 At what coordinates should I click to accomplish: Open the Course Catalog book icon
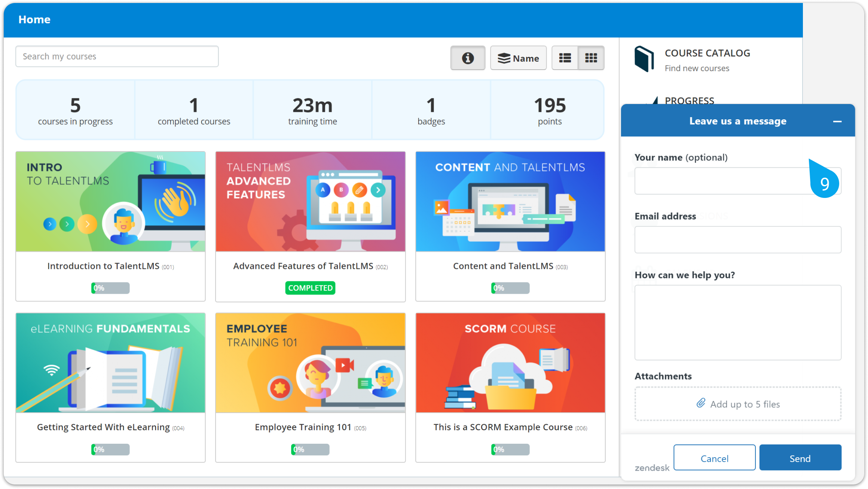click(644, 59)
